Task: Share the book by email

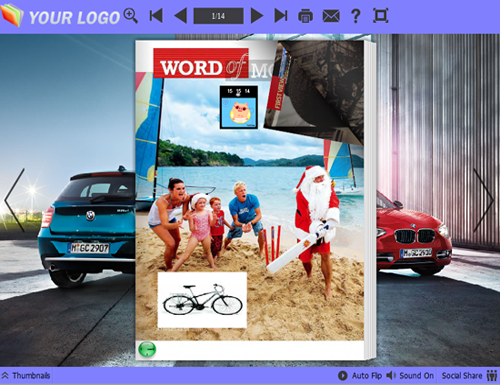Action: point(331,16)
